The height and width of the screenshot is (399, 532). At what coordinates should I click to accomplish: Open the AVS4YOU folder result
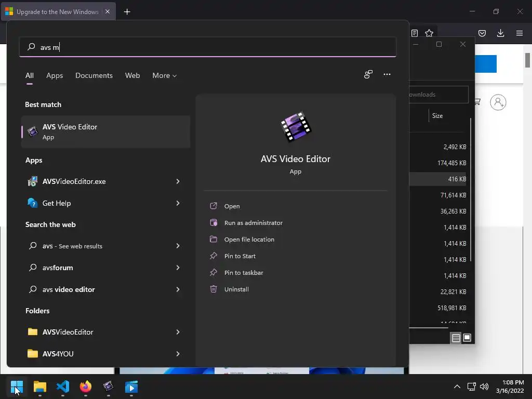pyautogui.click(x=105, y=354)
